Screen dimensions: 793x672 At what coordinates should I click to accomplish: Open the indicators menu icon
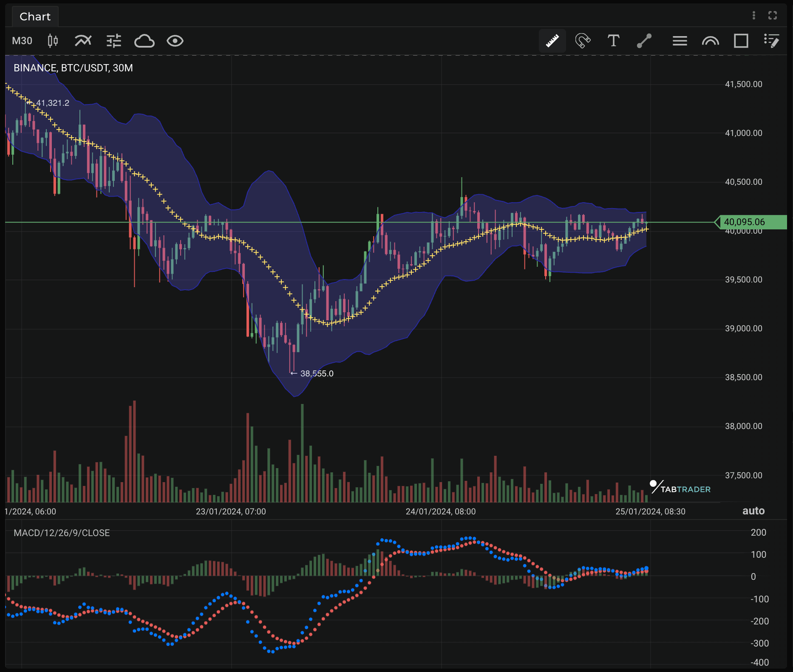coord(83,41)
